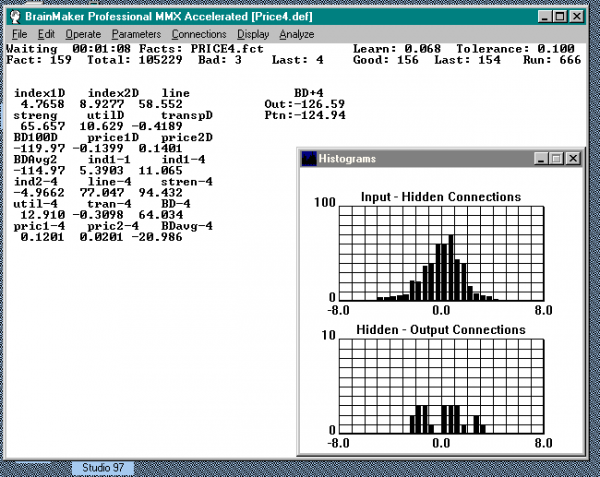Screen dimensions: 600x477
Task: Click the stren-4 value 94.432
Action: pyautogui.click(x=161, y=193)
